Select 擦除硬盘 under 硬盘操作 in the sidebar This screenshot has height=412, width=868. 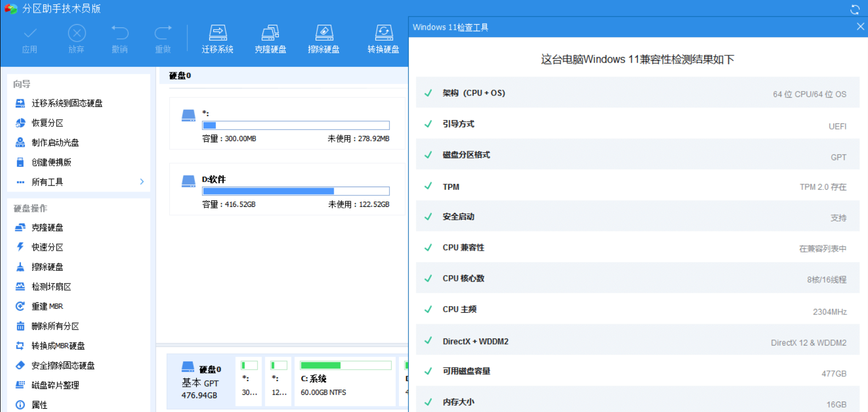(47, 267)
